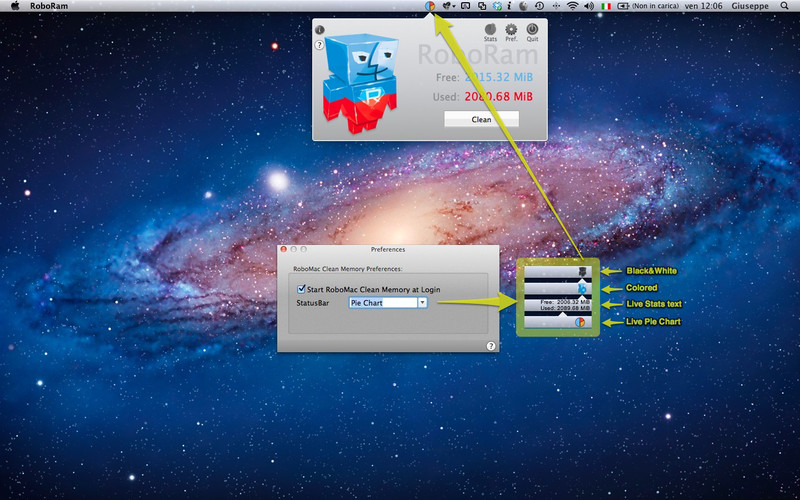Expand the StatusBar Pie Chart dropdown arrow
Image resolution: width=800 pixels, height=500 pixels.
[422, 303]
